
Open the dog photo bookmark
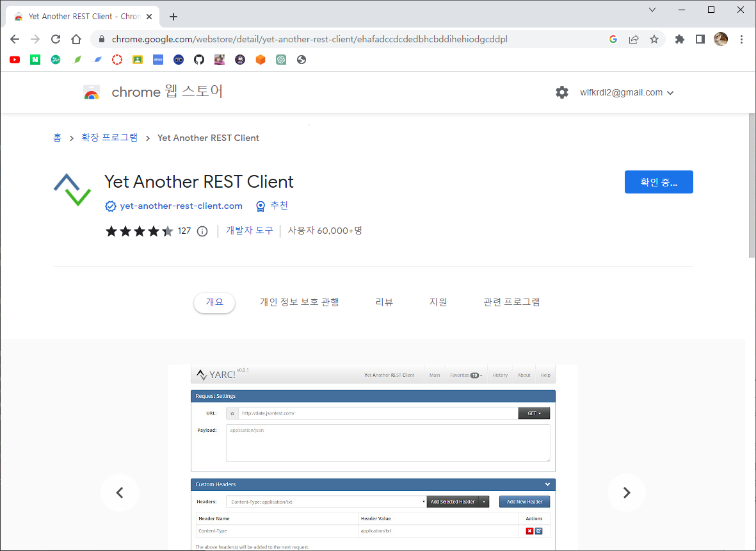click(x=220, y=60)
